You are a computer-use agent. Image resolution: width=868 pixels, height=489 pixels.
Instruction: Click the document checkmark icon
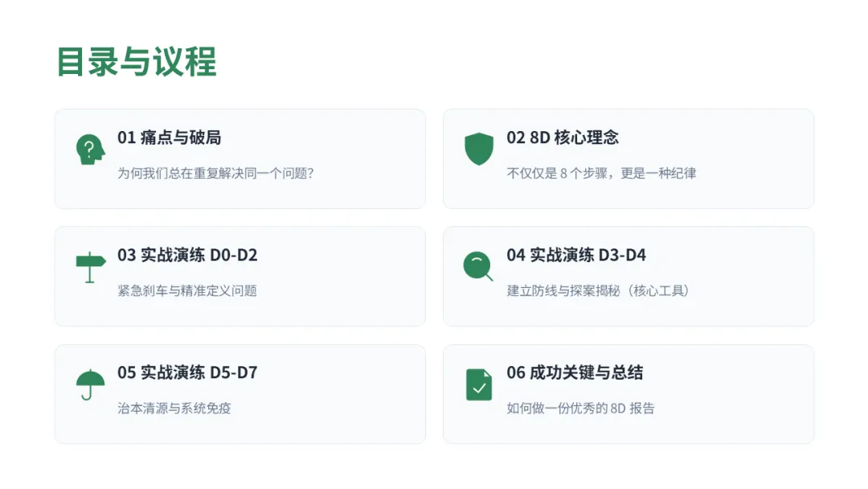click(479, 384)
